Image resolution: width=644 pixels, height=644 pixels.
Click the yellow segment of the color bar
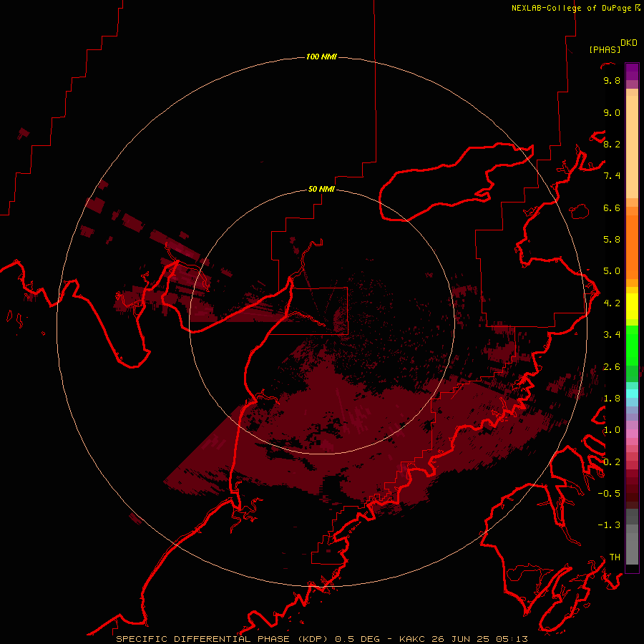point(632,306)
